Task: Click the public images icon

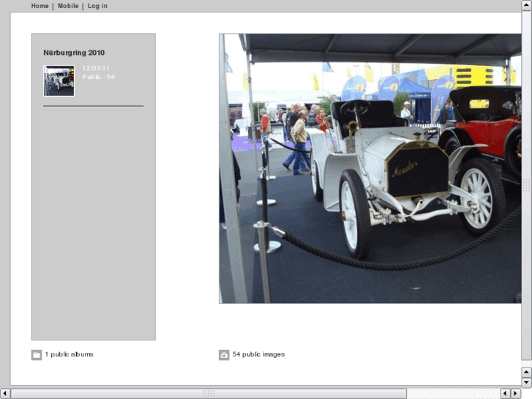Action: coord(224,355)
